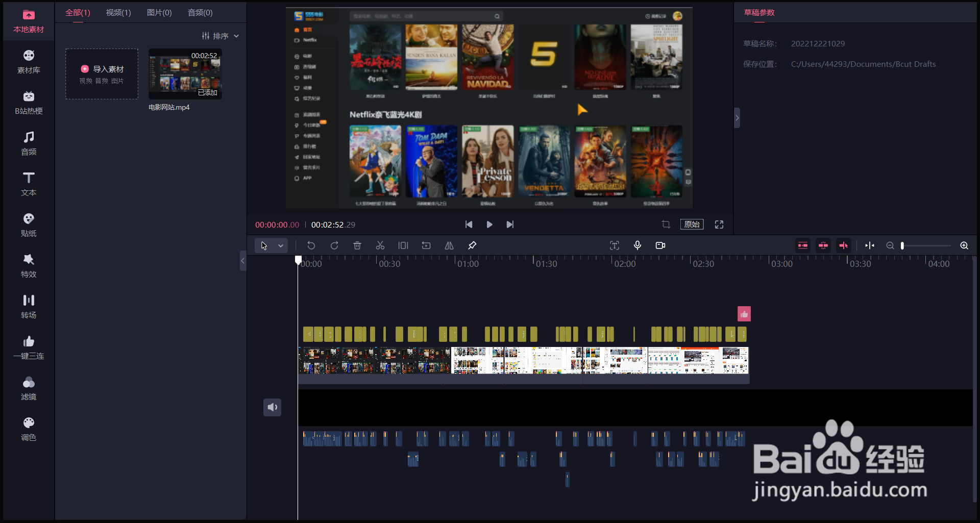Click the trim clip icon
Viewport: 980px width, 523px height.
pyautogui.click(x=403, y=246)
